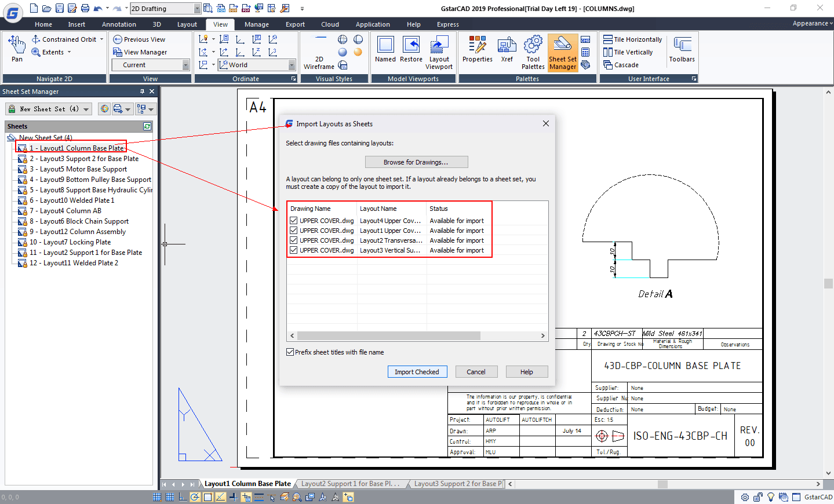Image resolution: width=834 pixels, height=504 pixels.
Task: Expand the Ordinate panel launcher arrow
Action: coord(294,79)
